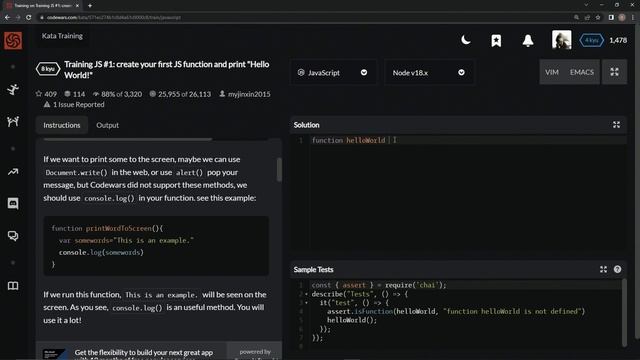640x360 pixels.
Task: Expand the Sample Tests panel
Action: pos(603,269)
